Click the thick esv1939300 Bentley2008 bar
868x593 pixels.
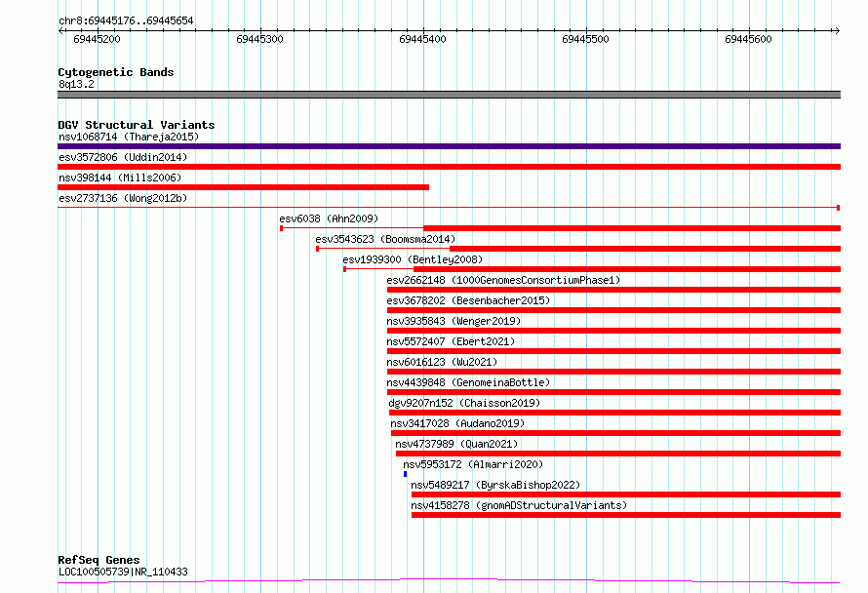(x=627, y=269)
